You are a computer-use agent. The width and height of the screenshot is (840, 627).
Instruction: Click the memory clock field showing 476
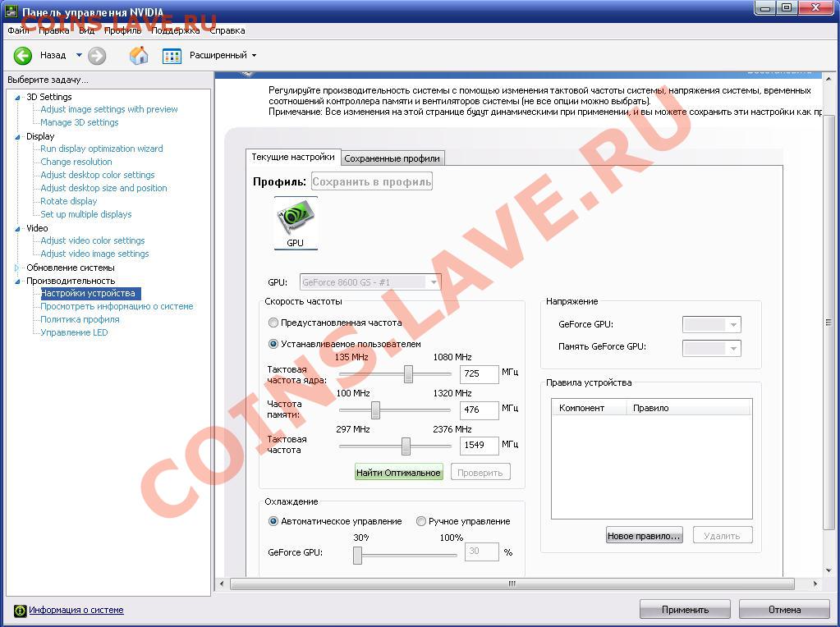point(480,410)
